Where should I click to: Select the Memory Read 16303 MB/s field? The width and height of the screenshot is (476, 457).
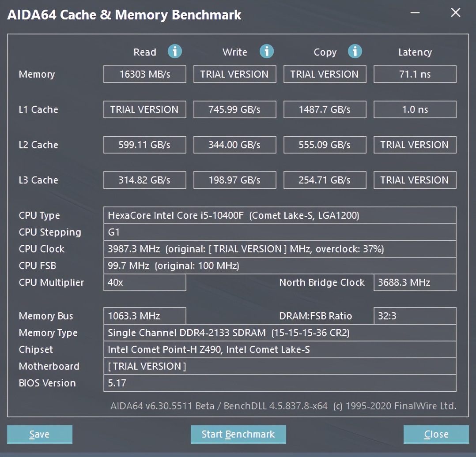pyautogui.click(x=145, y=74)
